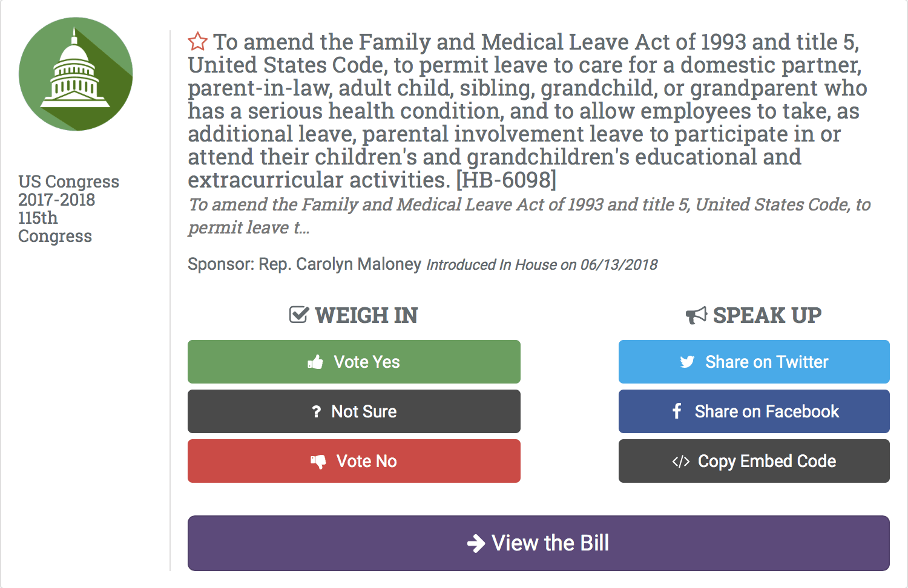This screenshot has width=908, height=588.
Task: Click the thumbs-down icon on Vote No
Action: coord(318,462)
